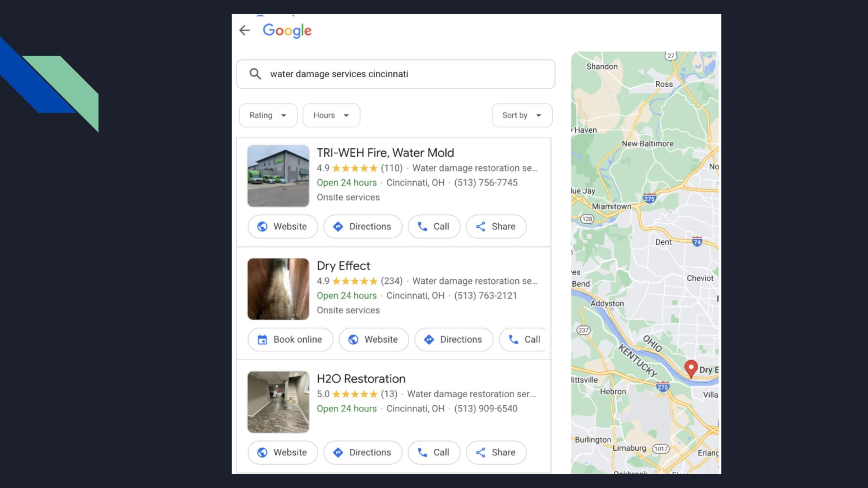Expand the Hours filter dropdown
The width and height of the screenshot is (868, 488).
331,115
